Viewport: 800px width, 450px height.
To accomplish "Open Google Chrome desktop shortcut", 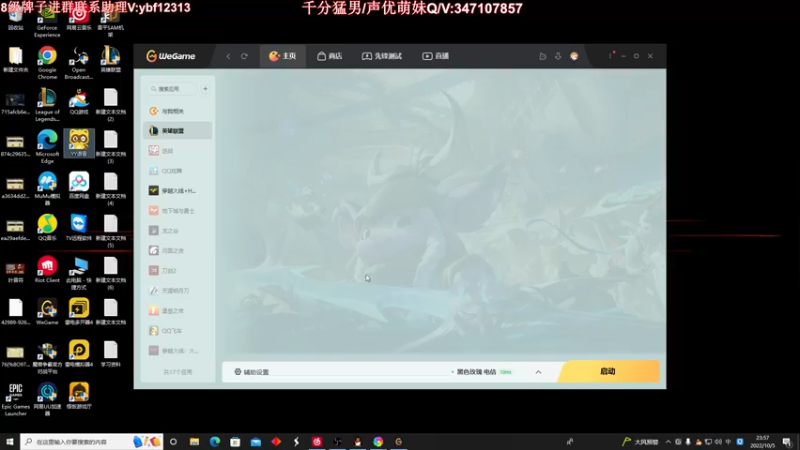I will pyautogui.click(x=47, y=63).
